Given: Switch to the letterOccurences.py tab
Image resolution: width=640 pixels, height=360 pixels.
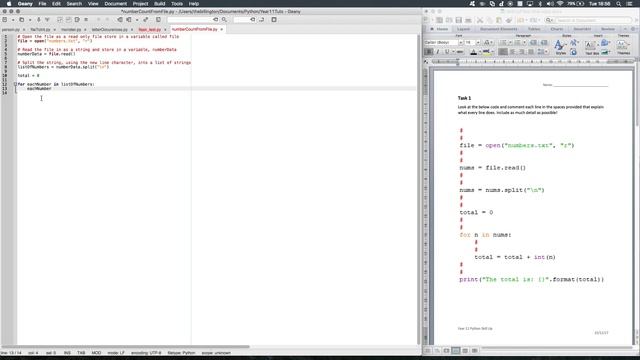Looking at the screenshot, I should (x=109, y=29).
